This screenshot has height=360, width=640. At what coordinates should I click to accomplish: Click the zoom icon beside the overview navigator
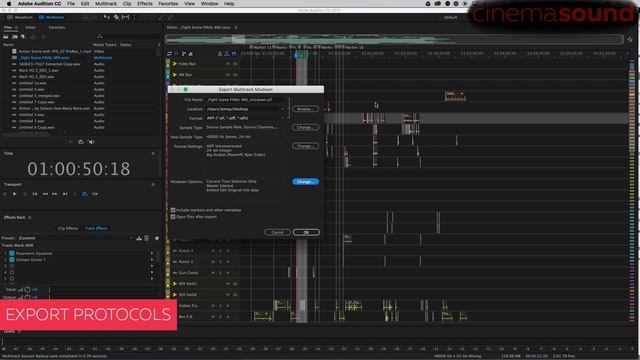630,39
